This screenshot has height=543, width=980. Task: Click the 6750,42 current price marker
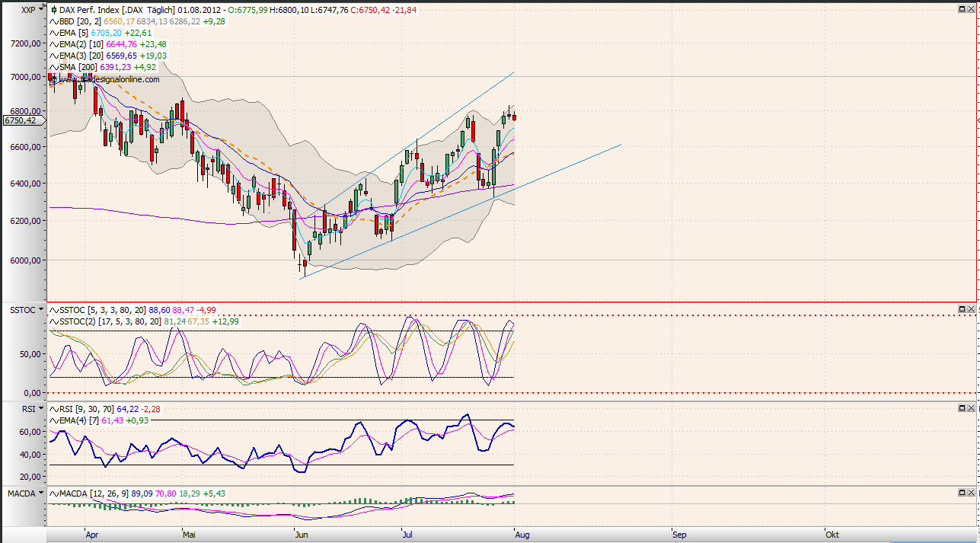[21, 120]
